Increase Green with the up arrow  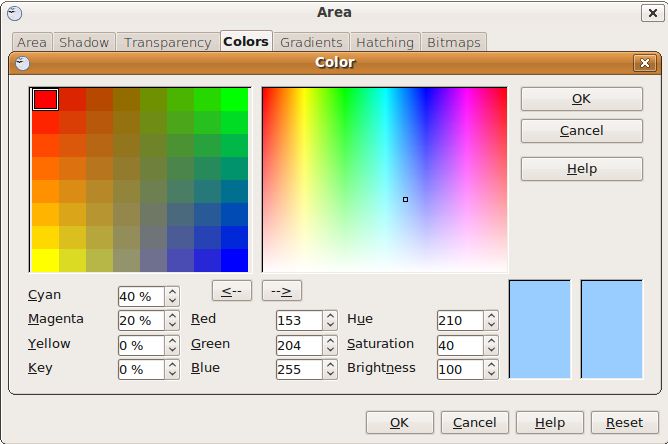pos(330,341)
